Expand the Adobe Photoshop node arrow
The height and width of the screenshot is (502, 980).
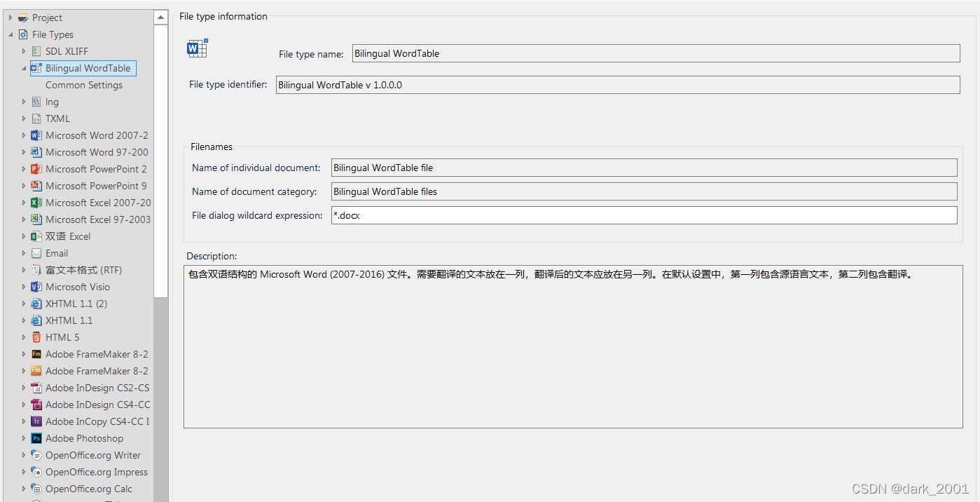[24, 438]
